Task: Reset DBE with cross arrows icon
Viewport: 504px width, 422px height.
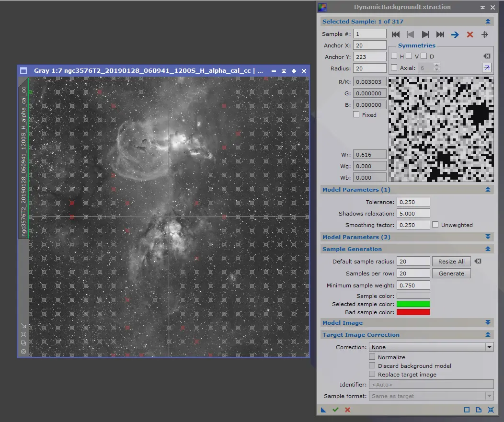Action: coord(491,410)
